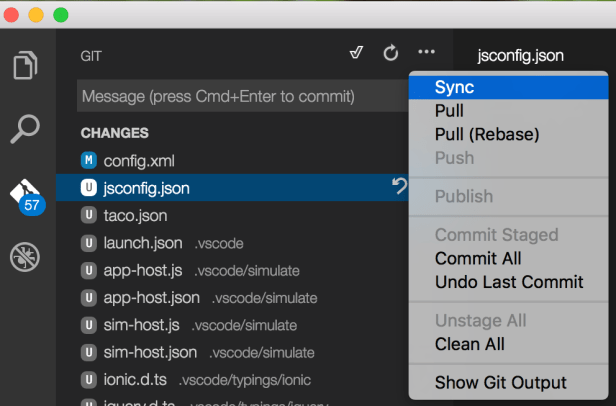Select Undo Last Commit option

point(509,282)
